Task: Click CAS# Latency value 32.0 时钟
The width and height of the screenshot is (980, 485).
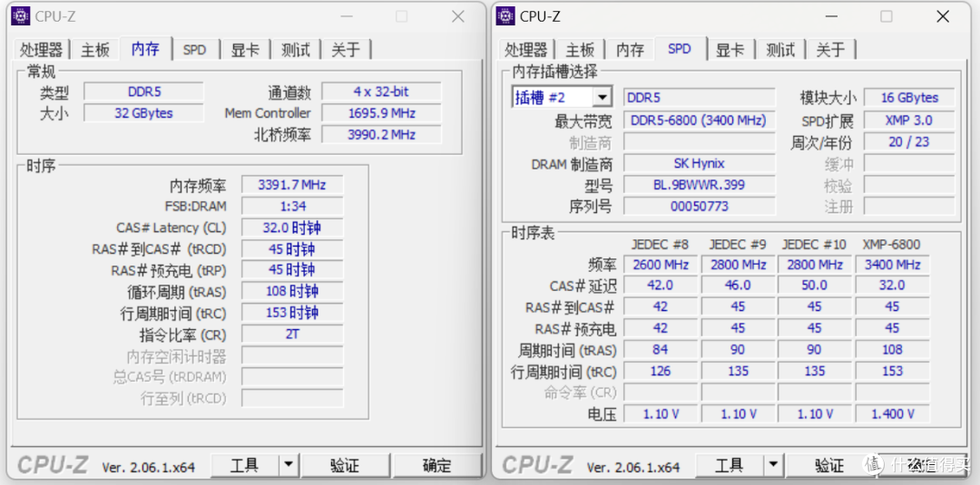Action: click(292, 228)
